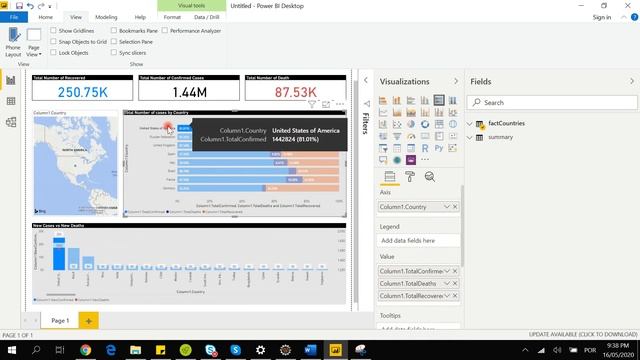Screen dimensions: 640x360
Task: Toggle Lock Objects checkbox
Action: pos(53,53)
